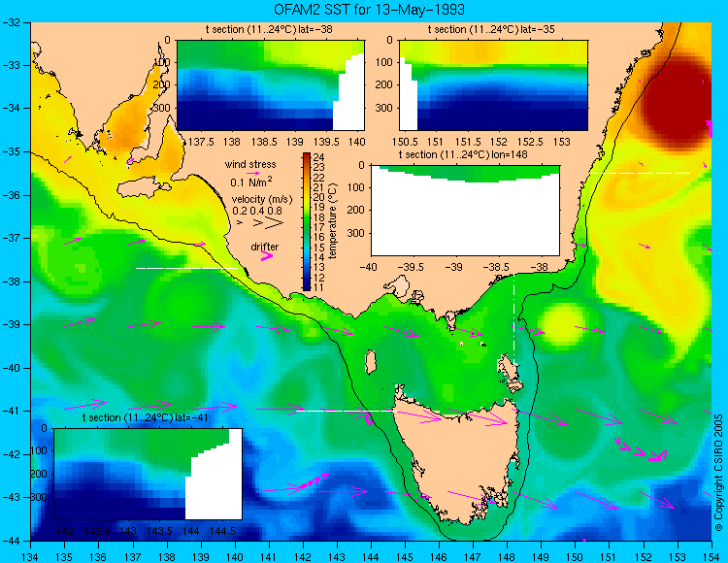Click the title 't section (11..24°C) lat=-41'
Screen dimensions: 728x563
point(145,417)
